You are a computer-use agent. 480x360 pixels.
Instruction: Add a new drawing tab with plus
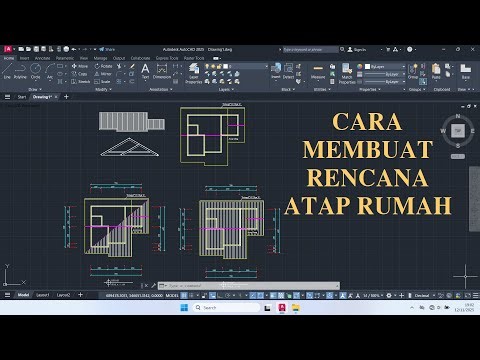(x=66, y=97)
